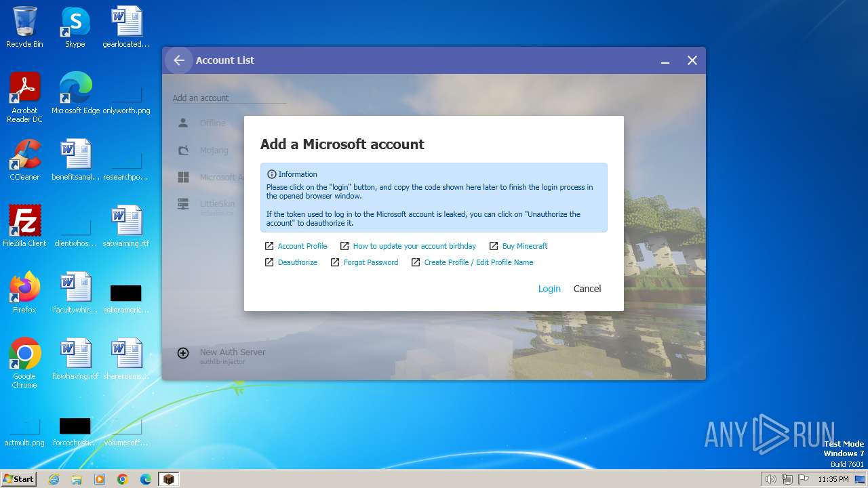Image resolution: width=868 pixels, height=488 pixels.
Task: Open the Windows Start menu
Action: (x=19, y=479)
